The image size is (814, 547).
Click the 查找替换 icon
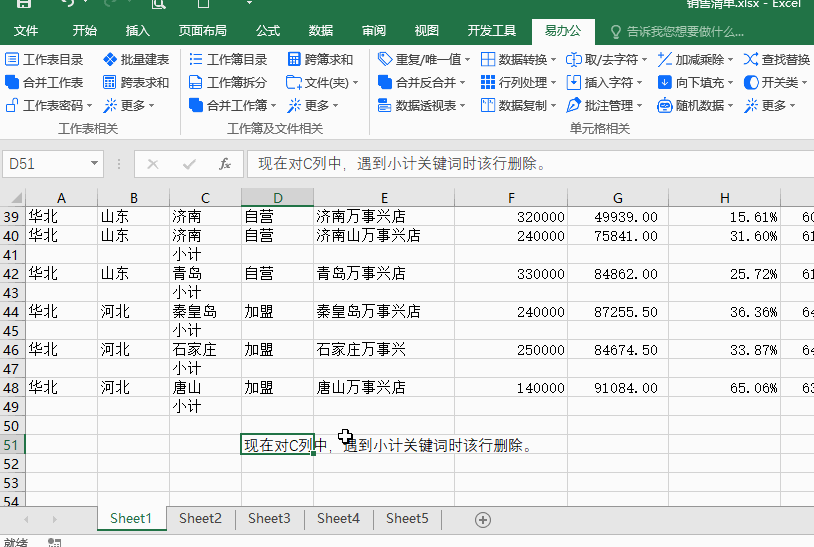[751, 59]
